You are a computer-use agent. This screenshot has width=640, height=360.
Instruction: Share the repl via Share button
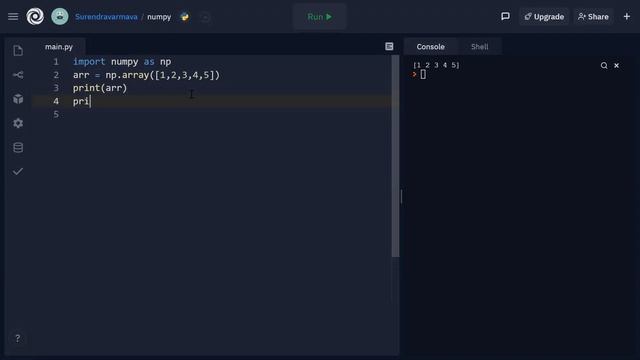593,17
